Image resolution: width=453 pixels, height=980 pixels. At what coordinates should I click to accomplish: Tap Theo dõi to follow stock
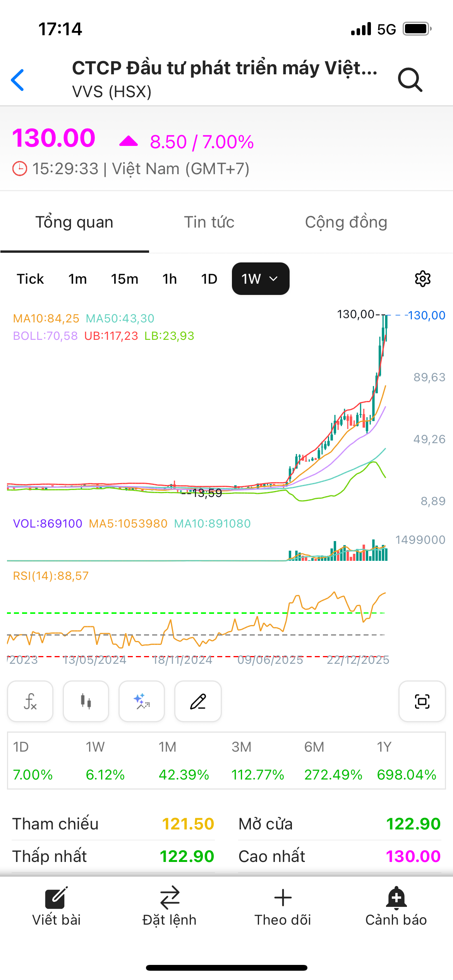point(283,906)
